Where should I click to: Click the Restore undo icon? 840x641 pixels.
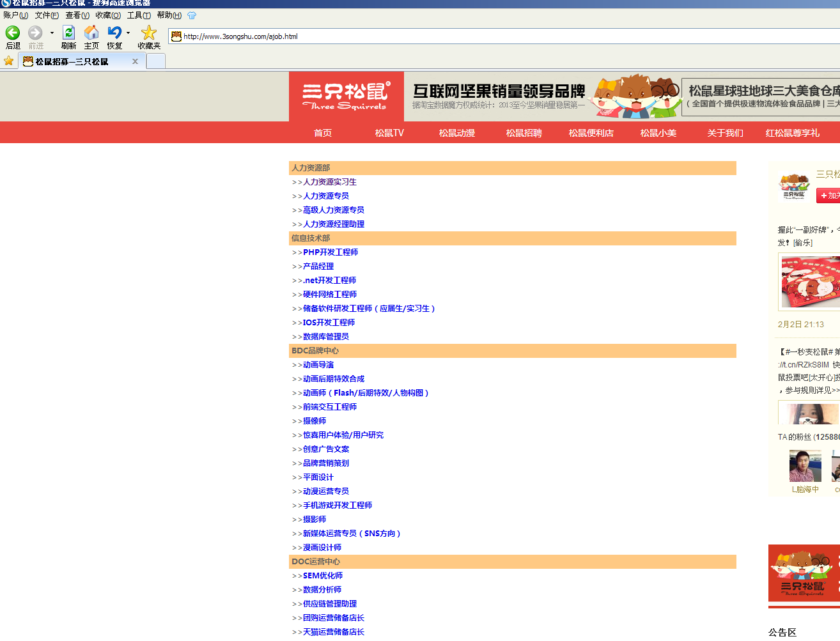tap(114, 33)
